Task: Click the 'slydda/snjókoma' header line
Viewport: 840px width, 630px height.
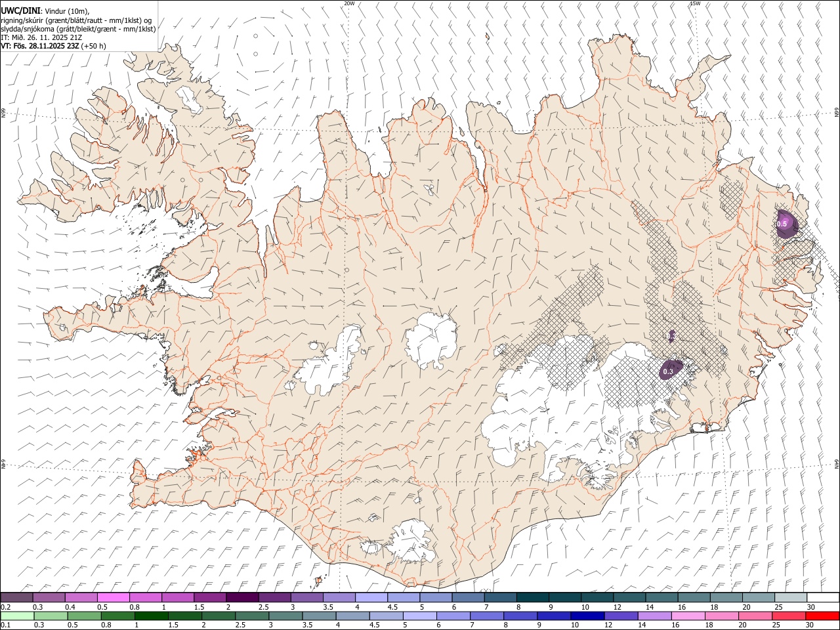Action: pos(77,29)
